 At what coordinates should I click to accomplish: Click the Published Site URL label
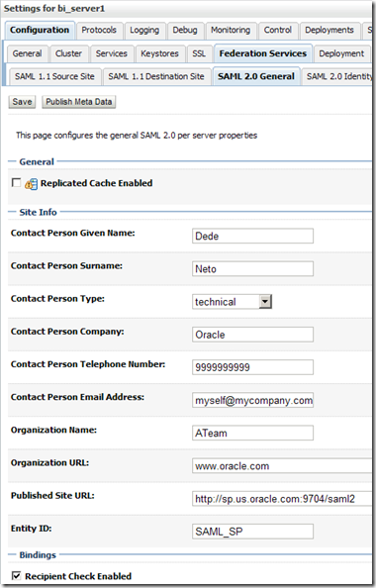point(52,496)
